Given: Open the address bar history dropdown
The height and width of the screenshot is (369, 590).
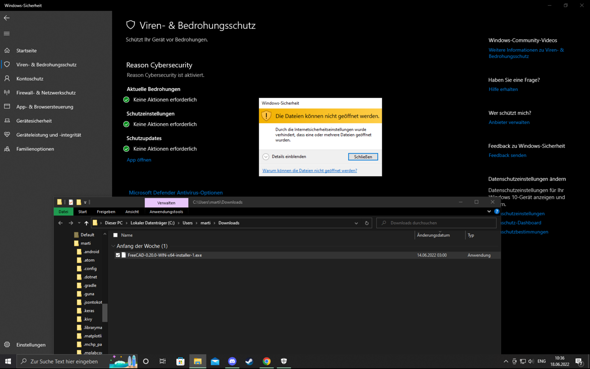Looking at the screenshot, I should (x=356, y=223).
